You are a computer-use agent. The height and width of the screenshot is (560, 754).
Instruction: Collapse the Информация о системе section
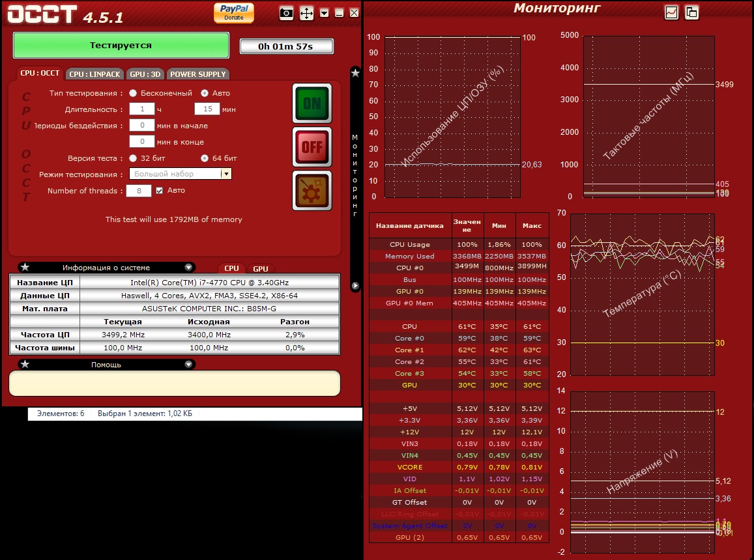(x=188, y=267)
